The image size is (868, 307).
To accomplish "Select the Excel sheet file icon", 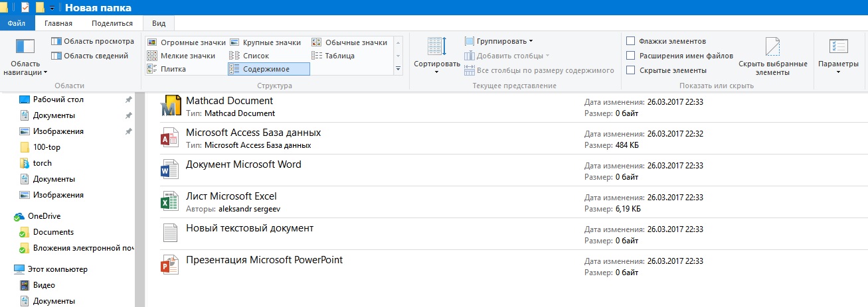I will 171,202.
